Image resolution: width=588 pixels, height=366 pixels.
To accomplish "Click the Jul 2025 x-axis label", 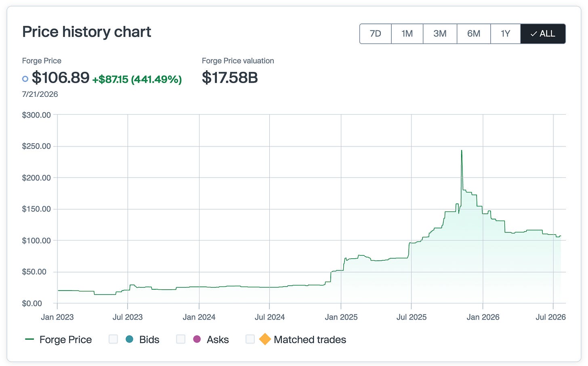I will (412, 317).
